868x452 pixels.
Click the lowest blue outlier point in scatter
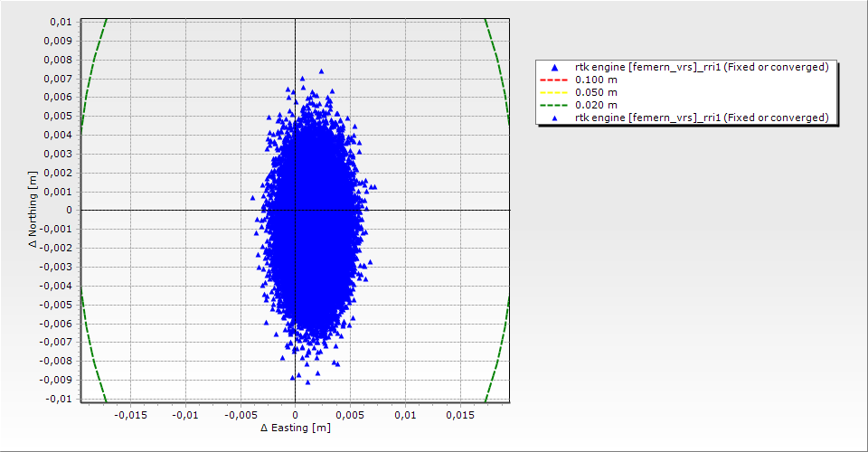[x=307, y=381]
